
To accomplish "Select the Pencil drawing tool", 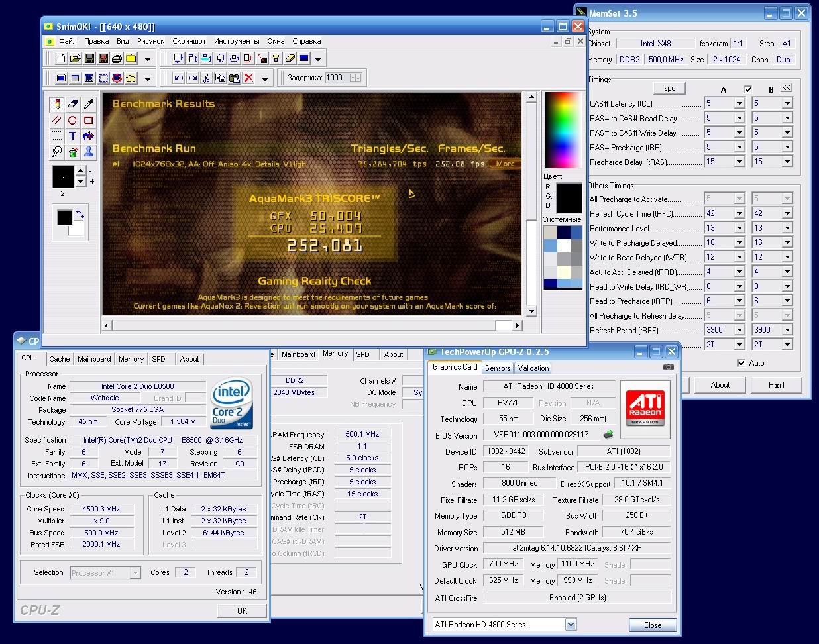I will (x=57, y=104).
